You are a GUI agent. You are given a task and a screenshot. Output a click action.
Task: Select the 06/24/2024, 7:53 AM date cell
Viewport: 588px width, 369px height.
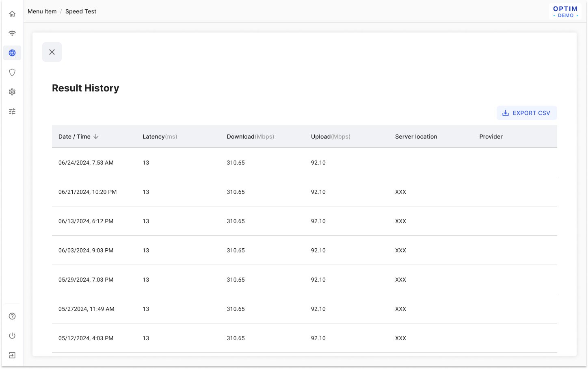[x=86, y=163]
